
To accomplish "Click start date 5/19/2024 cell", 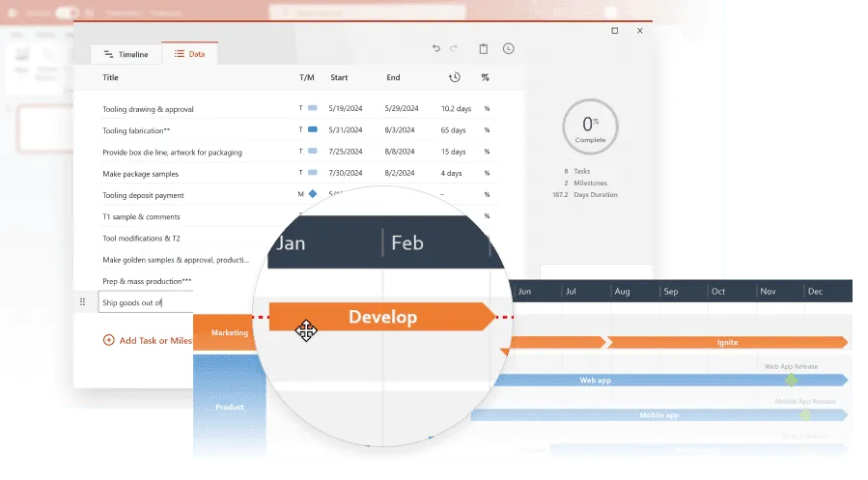I will [x=346, y=109].
